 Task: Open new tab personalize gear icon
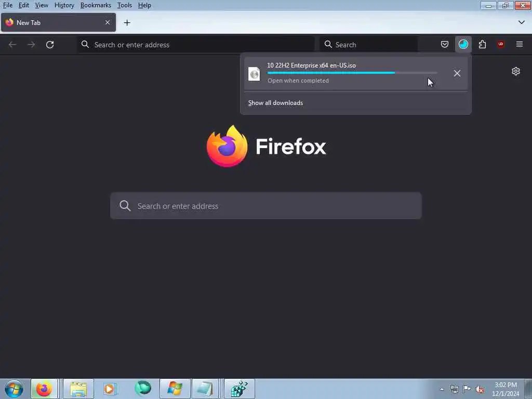point(516,71)
